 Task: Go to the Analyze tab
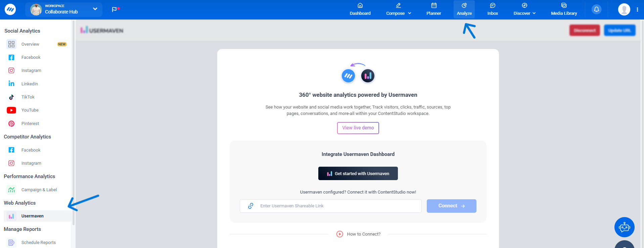pyautogui.click(x=464, y=9)
